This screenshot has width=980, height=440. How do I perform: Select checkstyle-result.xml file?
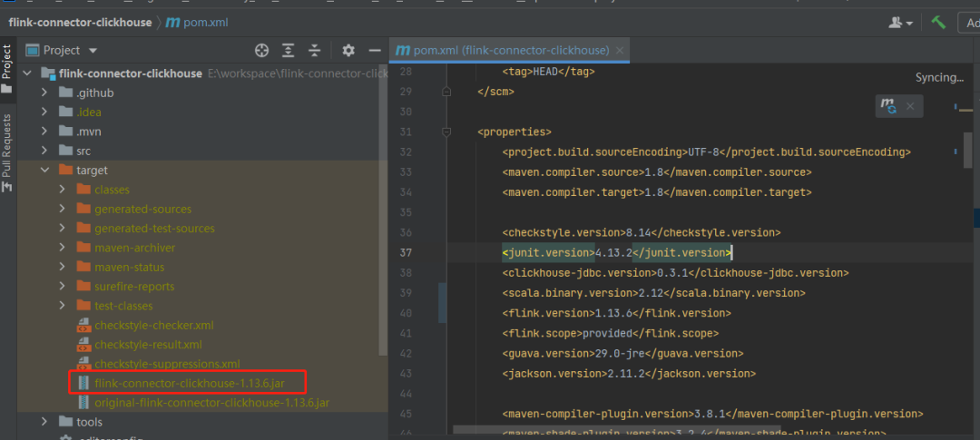(x=148, y=345)
